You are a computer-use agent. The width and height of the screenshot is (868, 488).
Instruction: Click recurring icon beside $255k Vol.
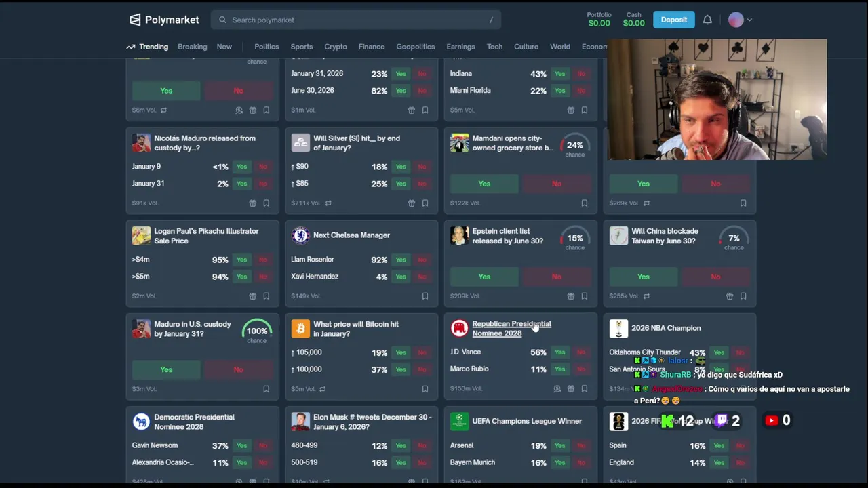point(646,296)
